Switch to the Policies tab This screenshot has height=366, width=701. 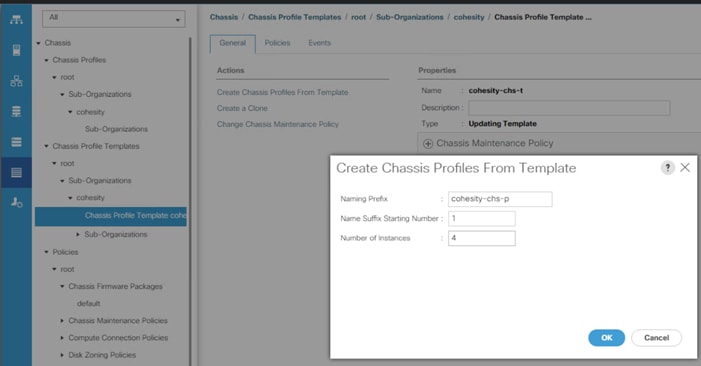point(277,43)
